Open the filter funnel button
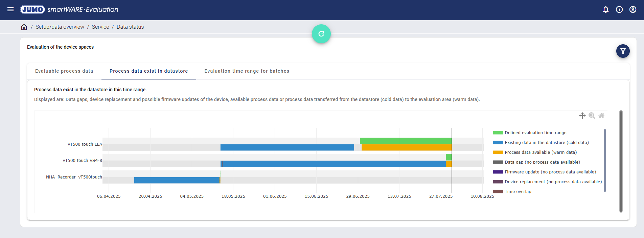The height and width of the screenshot is (238, 644). 623,51
